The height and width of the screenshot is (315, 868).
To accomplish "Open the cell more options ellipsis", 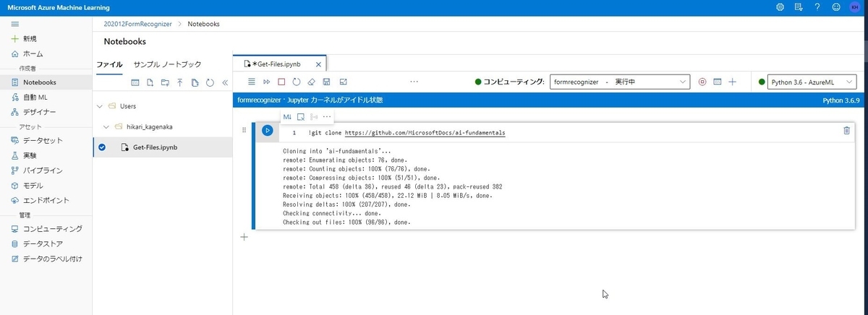I will coord(327,116).
